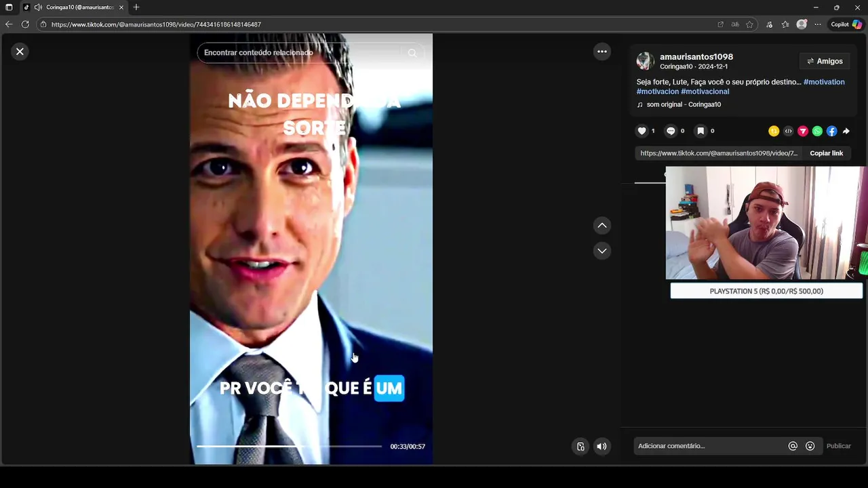Save video with the bookmark icon
Screen dimensions: 868x488
point(701,131)
